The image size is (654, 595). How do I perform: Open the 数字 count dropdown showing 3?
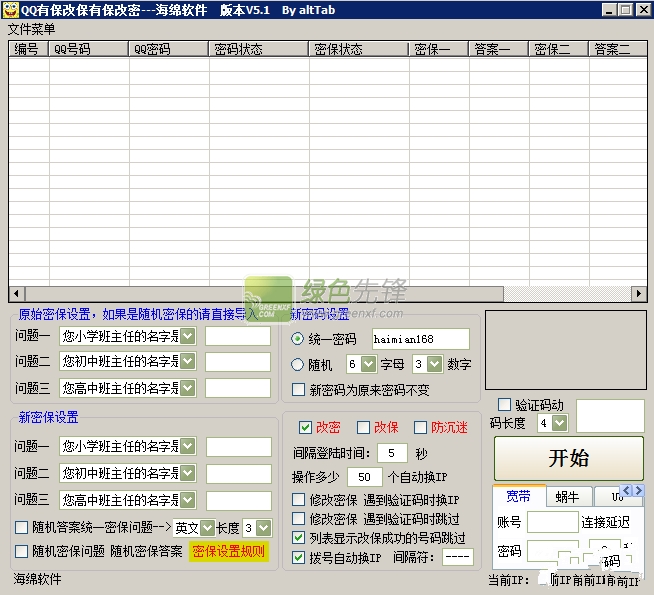point(435,364)
